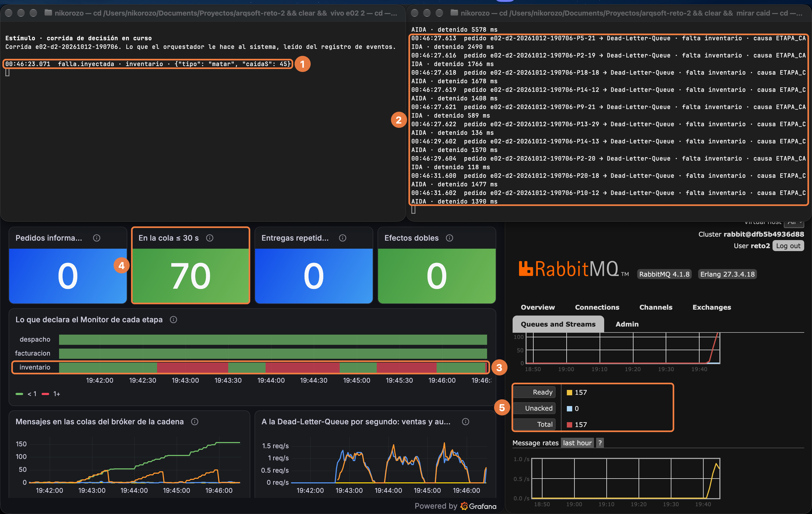Viewport: 812px width, 514px height.
Task: Open Efectos dobles panel info icon
Action: [x=450, y=238]
